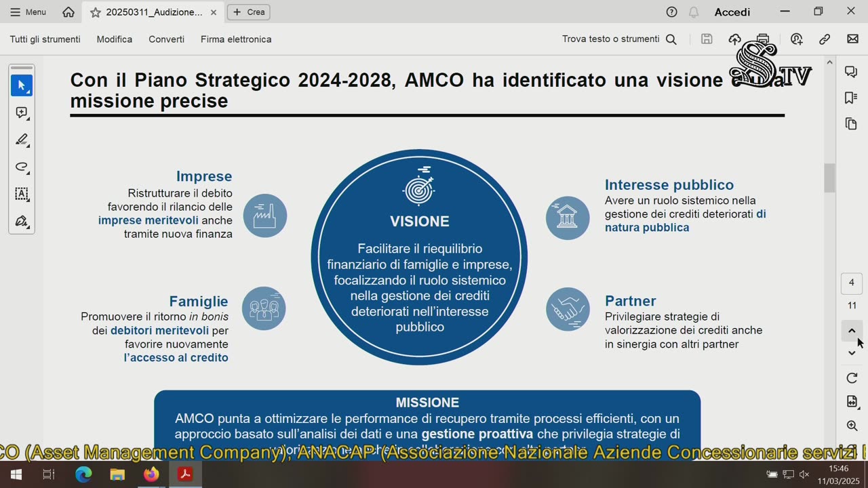Switch to Adobe Acrobat taskbar icon
The height and width of the screenshot is (488, 868).
point(185,474)
